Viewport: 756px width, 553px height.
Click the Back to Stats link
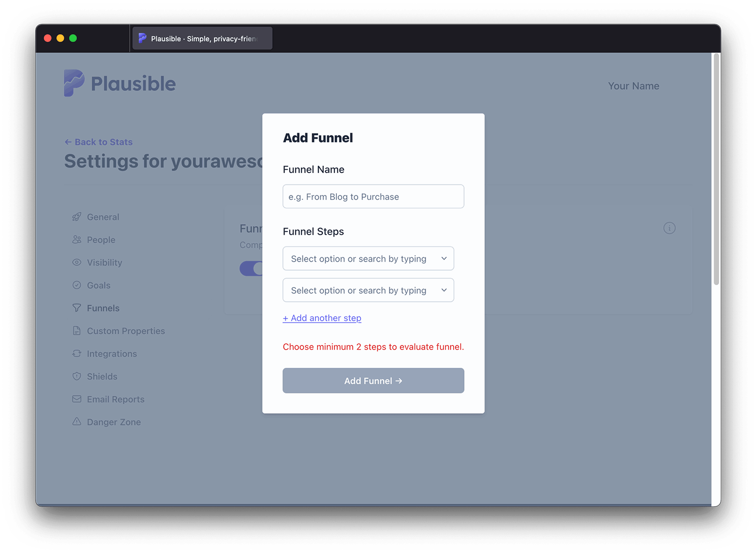(x=98, y=142)
